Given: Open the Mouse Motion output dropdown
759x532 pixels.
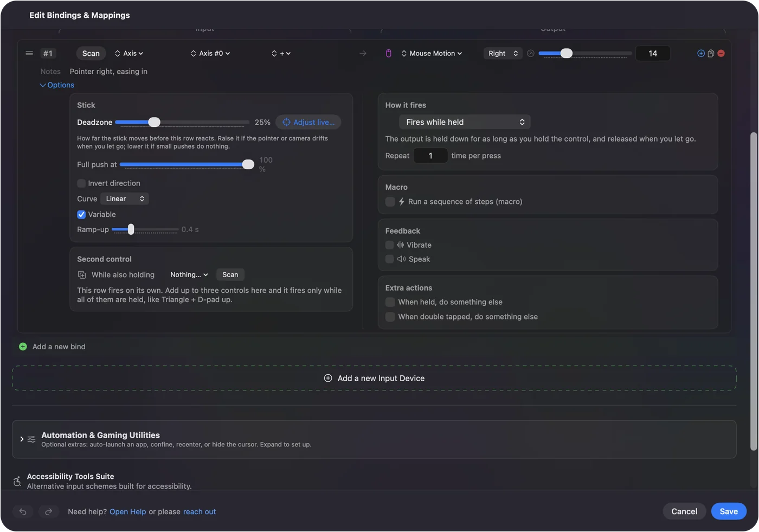Looking at the screenshot, I should pyautogui.click(x=432, y=53).
